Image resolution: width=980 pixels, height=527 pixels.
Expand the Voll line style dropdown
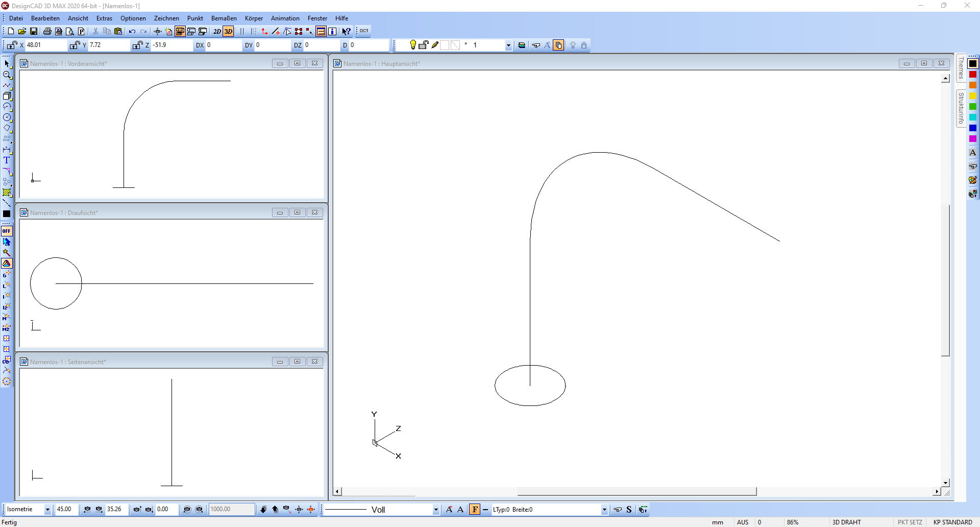[x=435, y=509]
